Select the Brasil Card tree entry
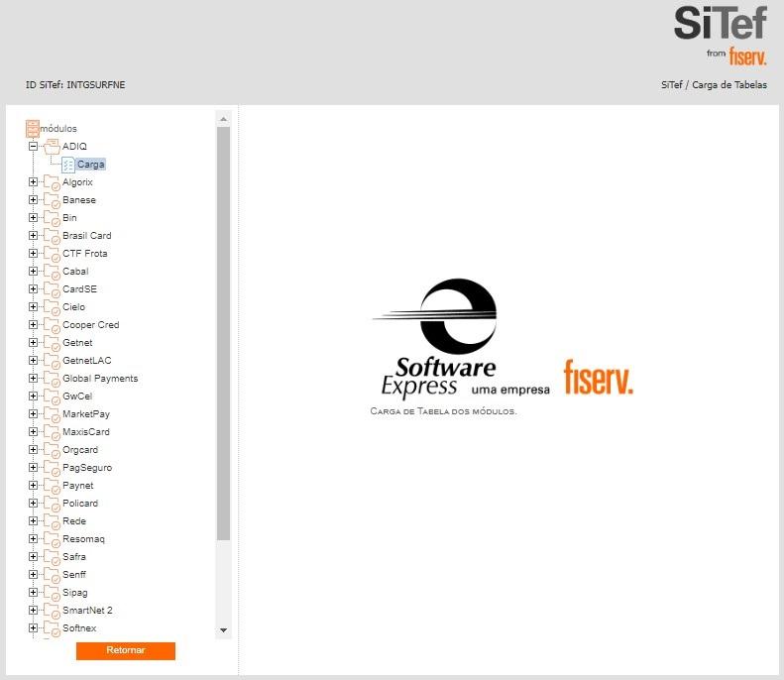 coord(87,236)
